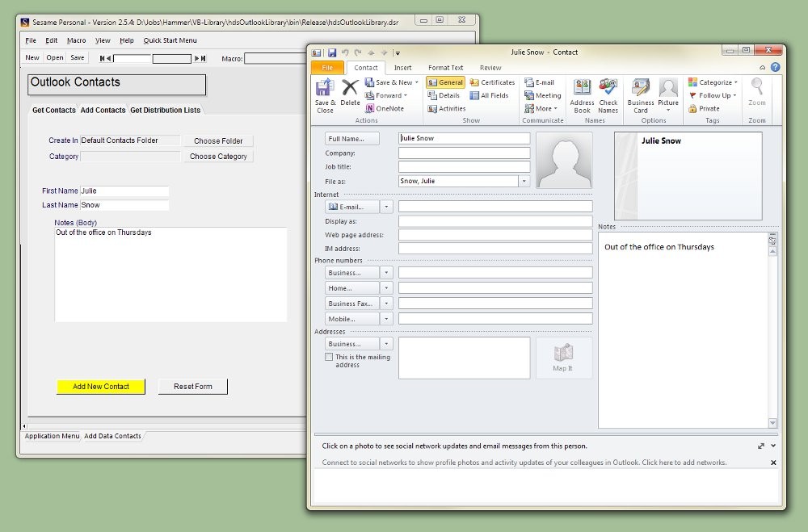This screenshot has height=532, width=808.
Task: Click the Web page address field
Action: pos(495,235)
